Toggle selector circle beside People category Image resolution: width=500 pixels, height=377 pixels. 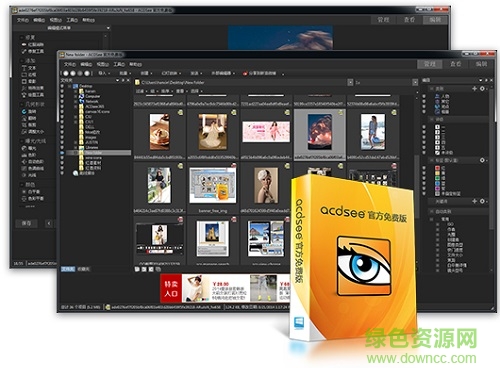pos(424,96)
